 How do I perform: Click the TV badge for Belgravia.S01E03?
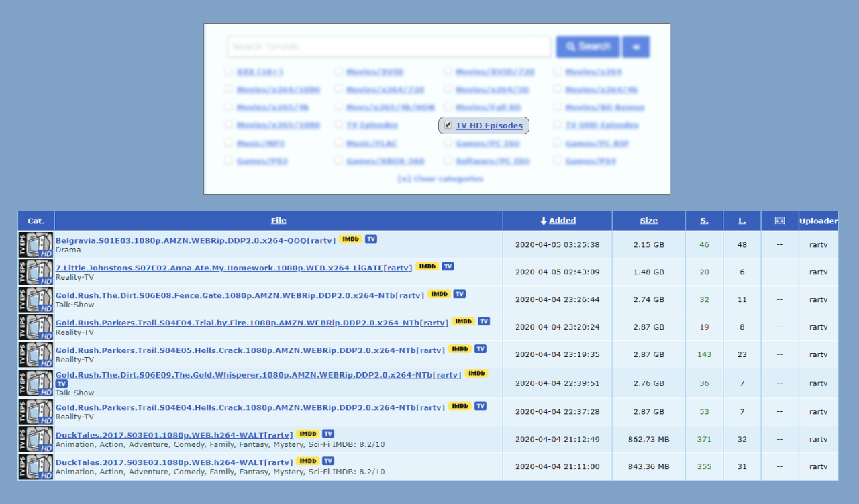pos(371,239)
